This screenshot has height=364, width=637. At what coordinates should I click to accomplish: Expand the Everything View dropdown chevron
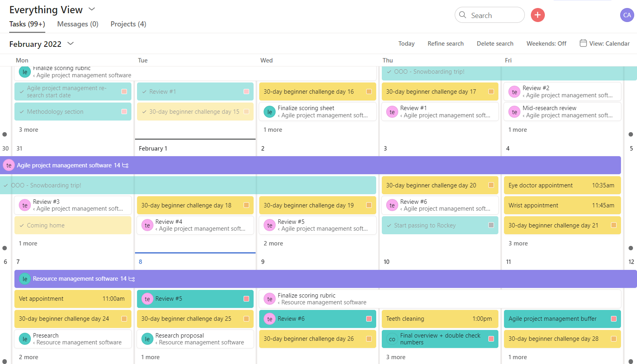click(x=92, y=9)
